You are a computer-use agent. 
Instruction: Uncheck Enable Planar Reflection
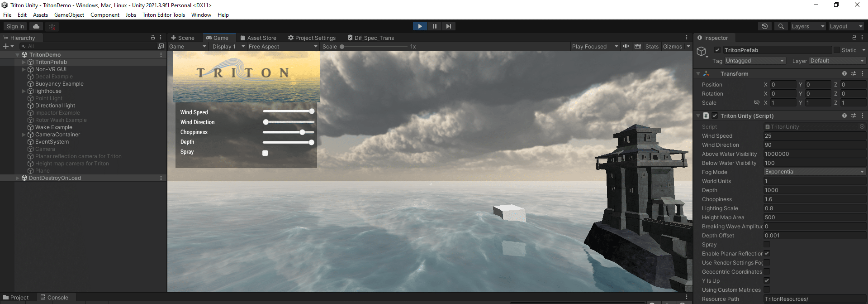(767, 254)
